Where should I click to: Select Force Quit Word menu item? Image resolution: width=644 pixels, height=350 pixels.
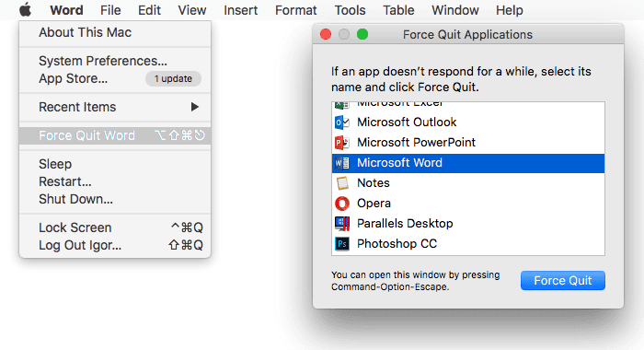tap(115, 135)
